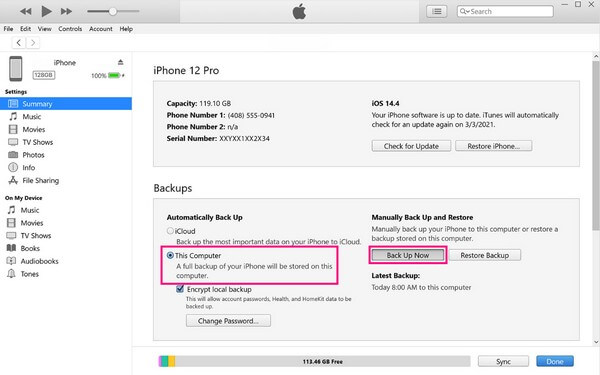Viewport: 600px width, 375px height.
Task: Click Restore iPhone... button
Action: [493, 146]
